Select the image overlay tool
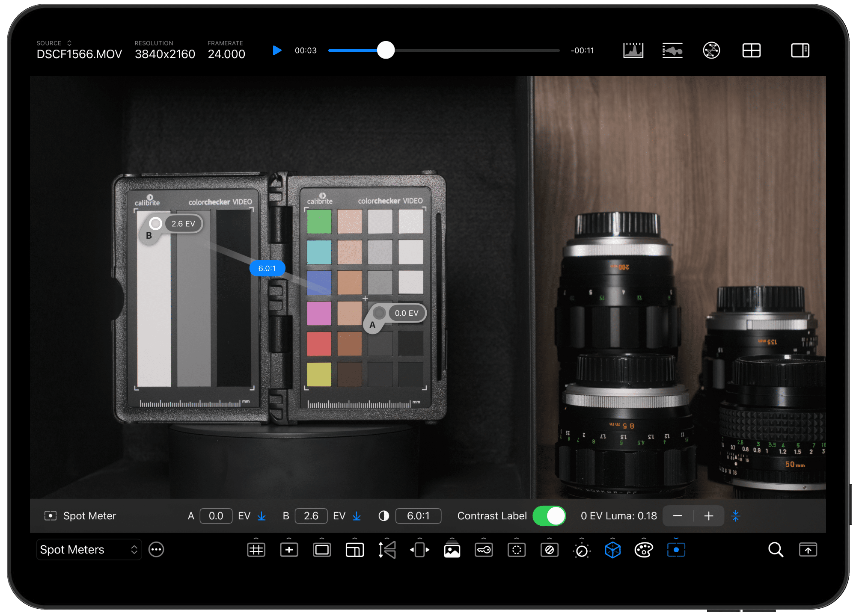Viewport: 856px width, 616px height. (x=452, y=550)
